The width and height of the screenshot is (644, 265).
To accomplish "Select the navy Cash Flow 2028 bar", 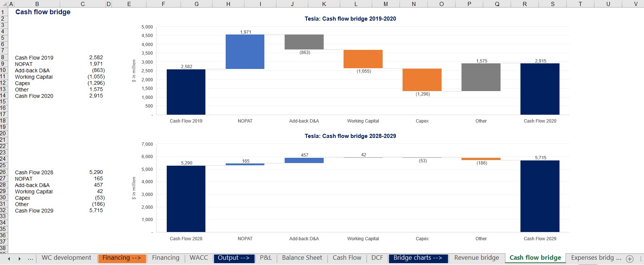I will [x=186, y=199].
